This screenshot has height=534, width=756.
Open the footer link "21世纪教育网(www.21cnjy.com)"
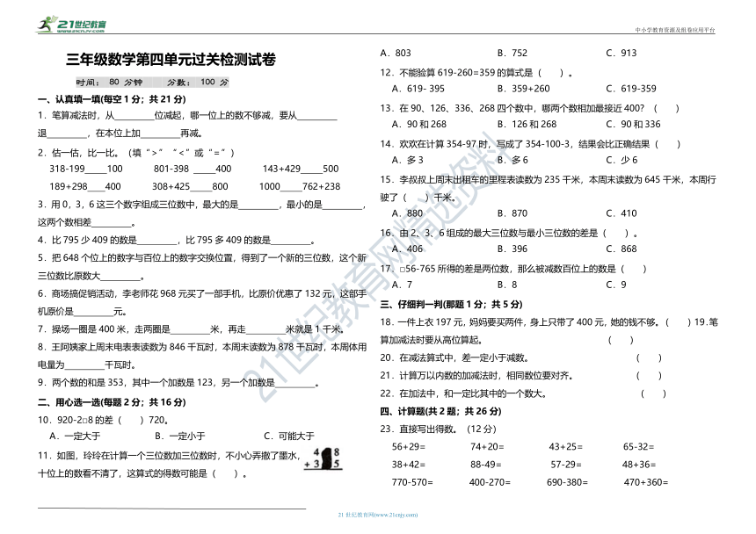pos(378,515)
